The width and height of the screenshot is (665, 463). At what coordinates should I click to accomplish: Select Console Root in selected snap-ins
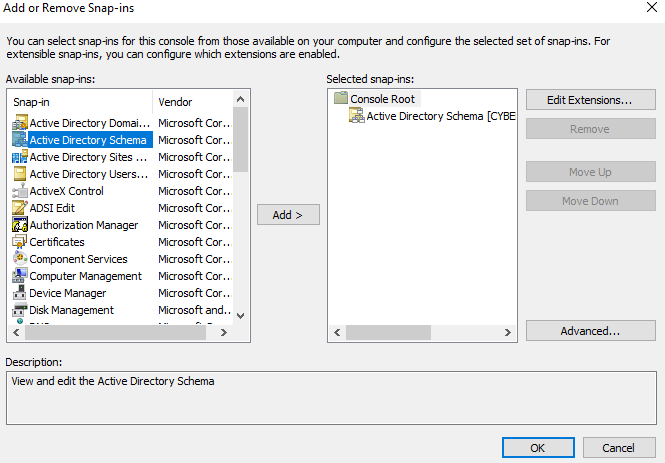coord(383,99)
